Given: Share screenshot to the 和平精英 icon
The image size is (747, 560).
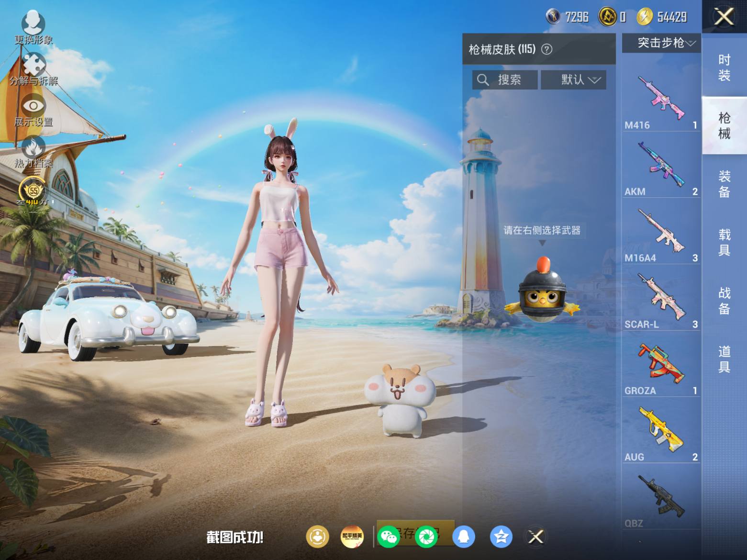Looking at the screenshot, I should (352, 537).
